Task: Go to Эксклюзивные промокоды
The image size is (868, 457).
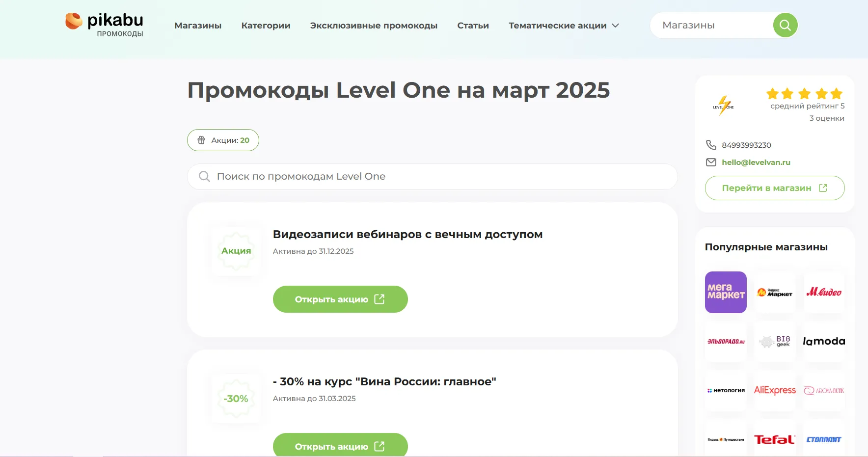Action: pos(374,26)
